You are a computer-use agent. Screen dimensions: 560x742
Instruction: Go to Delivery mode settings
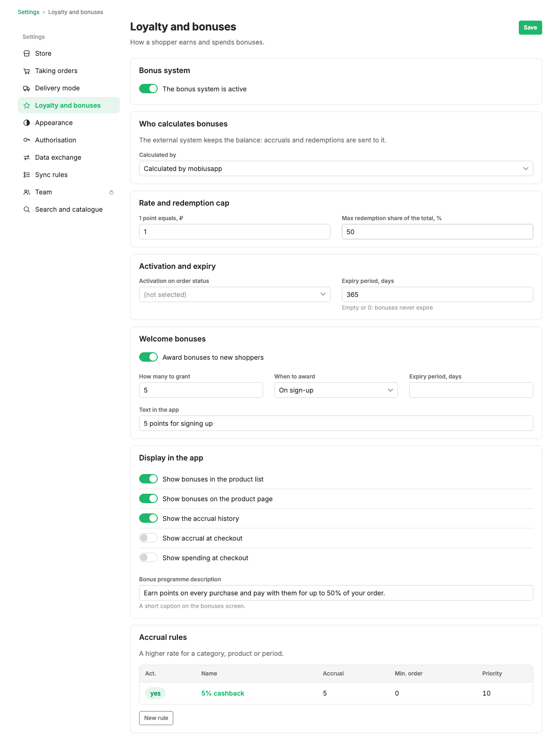point(69,88)
